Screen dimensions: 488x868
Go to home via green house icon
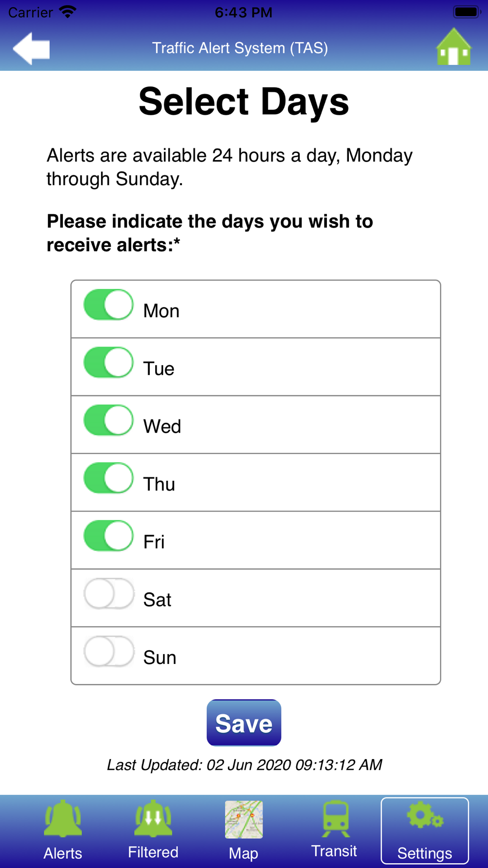pyautogui.click(x=454, y=47)
